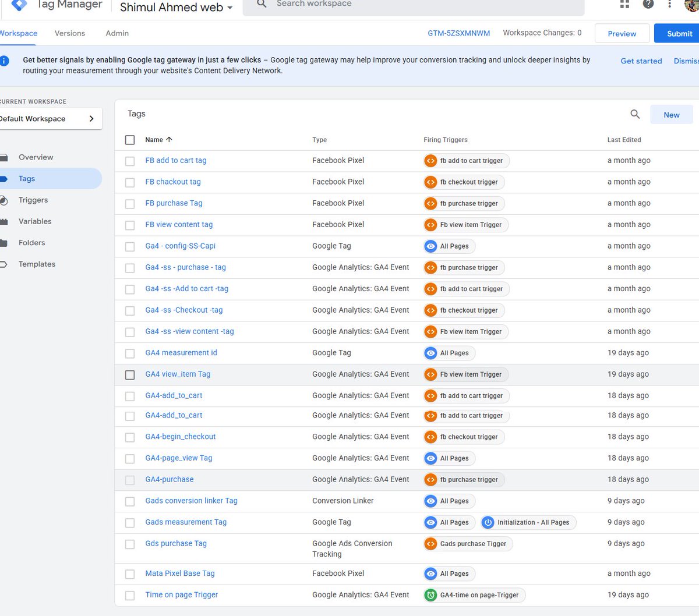Click the Type column header

pos(319,140)
